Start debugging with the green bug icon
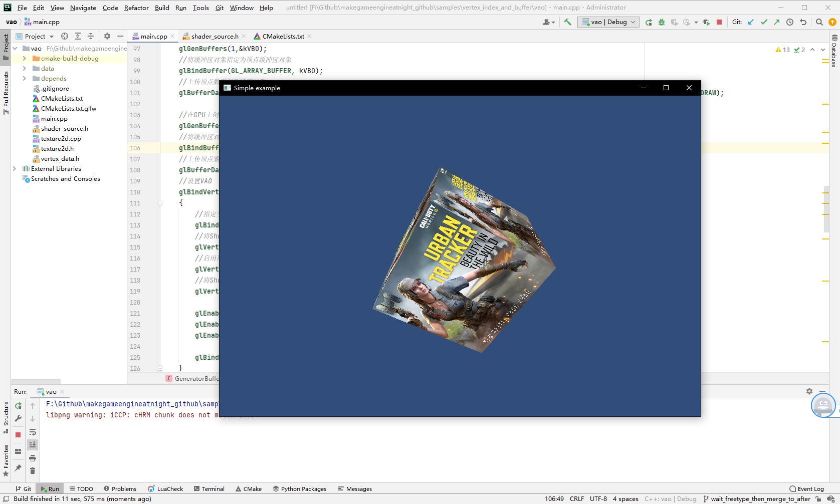Screen dimensions: 840x504 (662, 22)
